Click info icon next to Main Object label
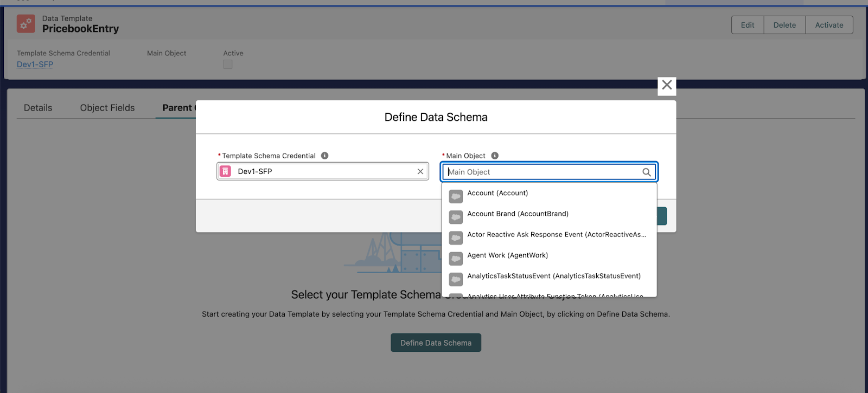Viewport: 868px width, 393px height. [x=495, y=156]
